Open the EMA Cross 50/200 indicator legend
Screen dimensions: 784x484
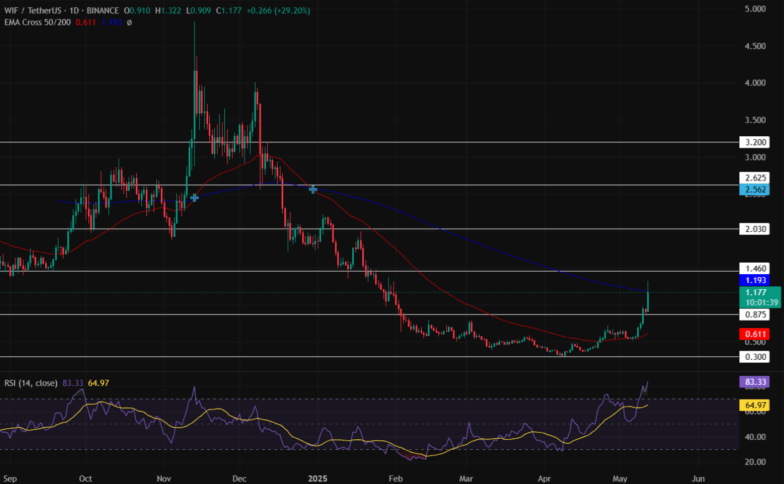coord(38,22)
